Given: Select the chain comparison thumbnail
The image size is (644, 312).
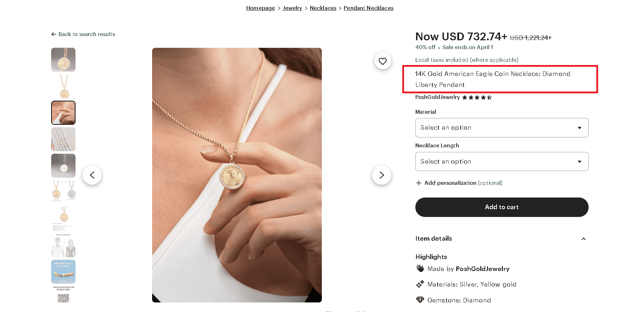Looking at the screenshot, I should 63,139.
